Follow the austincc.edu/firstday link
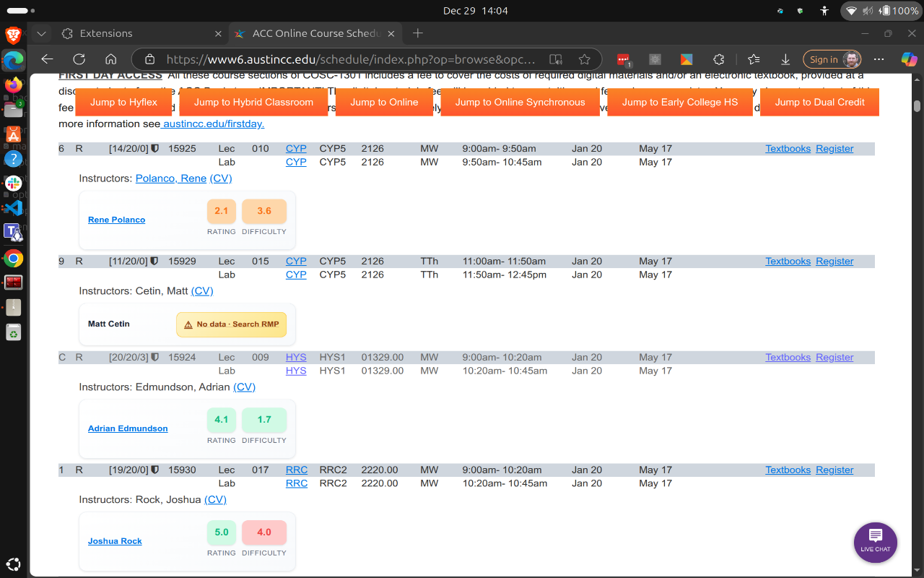This screenshot has height=578, width=924. tap(214, 124)
